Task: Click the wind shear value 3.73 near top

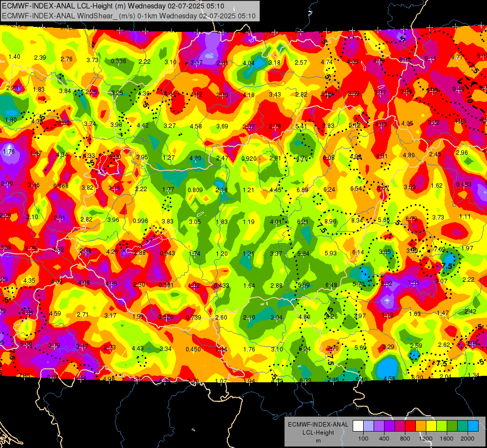Action: 92,60
